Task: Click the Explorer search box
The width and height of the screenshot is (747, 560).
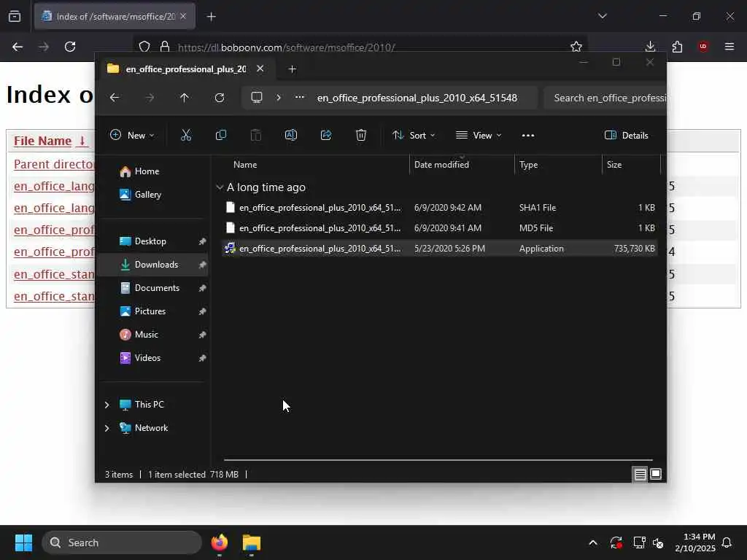Action: (x=605, y=98)
